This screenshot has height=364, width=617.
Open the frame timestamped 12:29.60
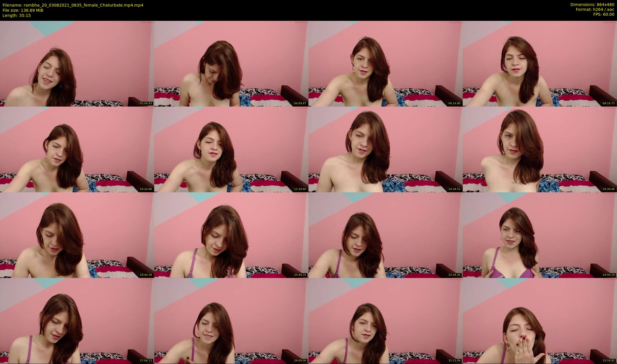click(x=231, y=149)
